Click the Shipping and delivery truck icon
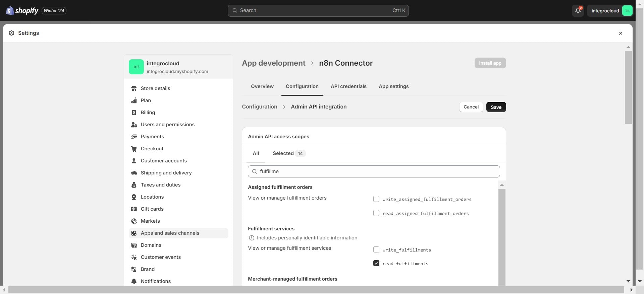 point(134,173)
